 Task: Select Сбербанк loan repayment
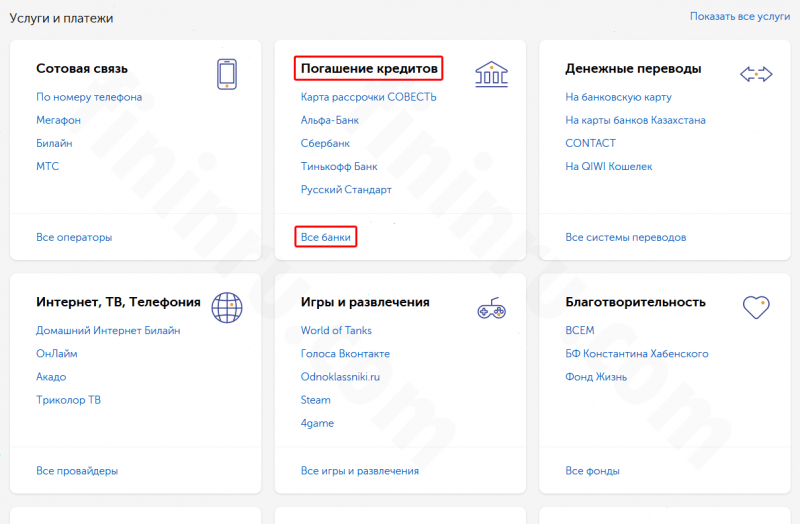tap(325, 143)
